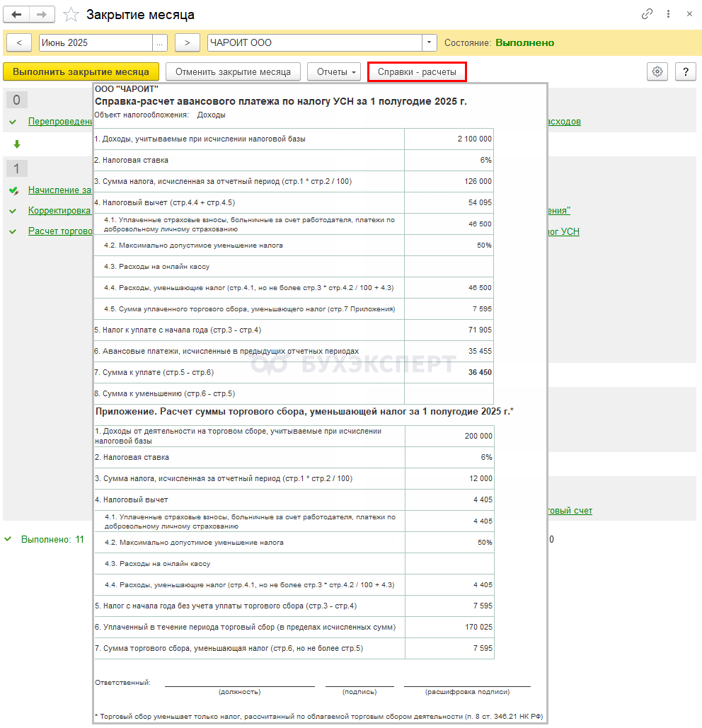
Task: Click Отменить закрытие месяца button
Action: [x=233, y=72]
